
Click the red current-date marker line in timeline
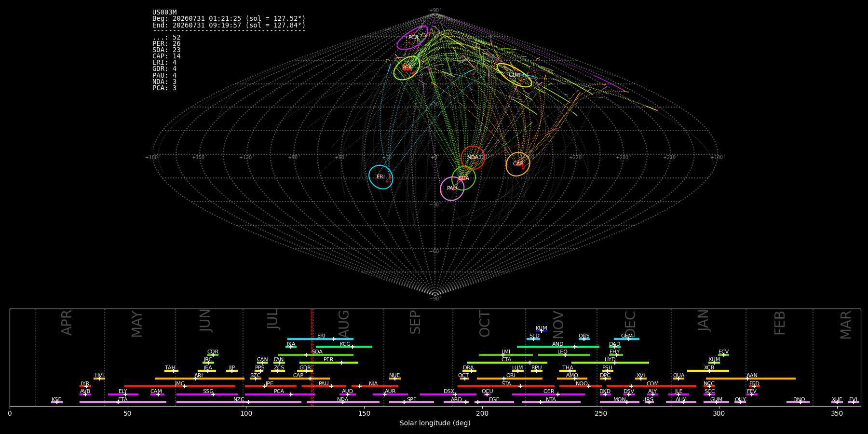312,357
